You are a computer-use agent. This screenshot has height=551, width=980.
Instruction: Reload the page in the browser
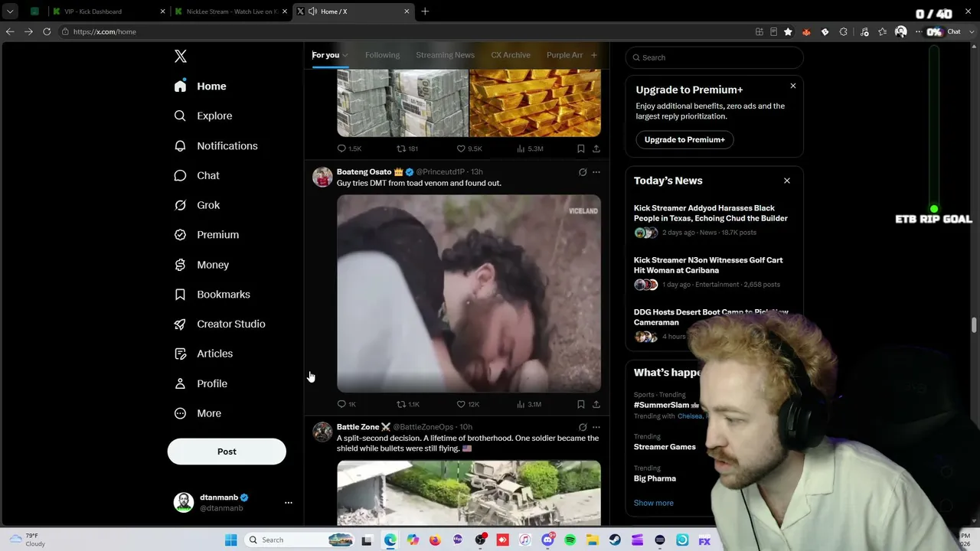(47, 31)
